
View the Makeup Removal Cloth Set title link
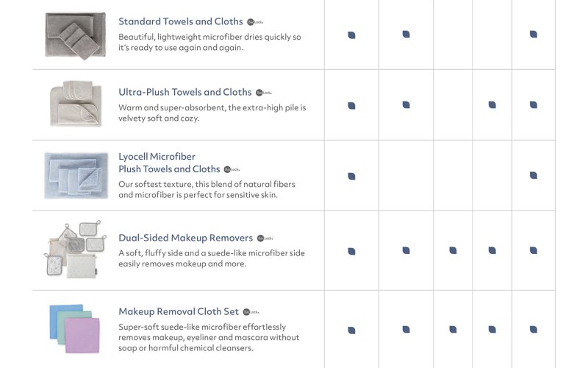pos(178,312)
